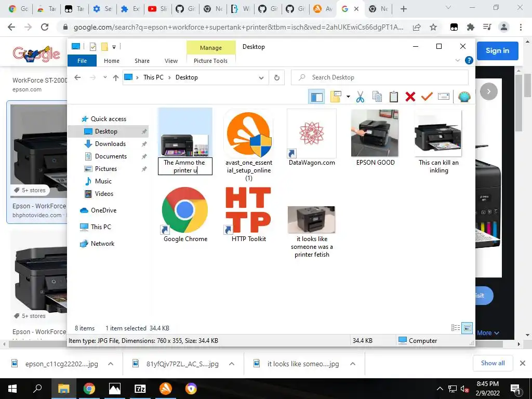Expand the More link on Google page
Screen dimensions: 532x399
488,333
